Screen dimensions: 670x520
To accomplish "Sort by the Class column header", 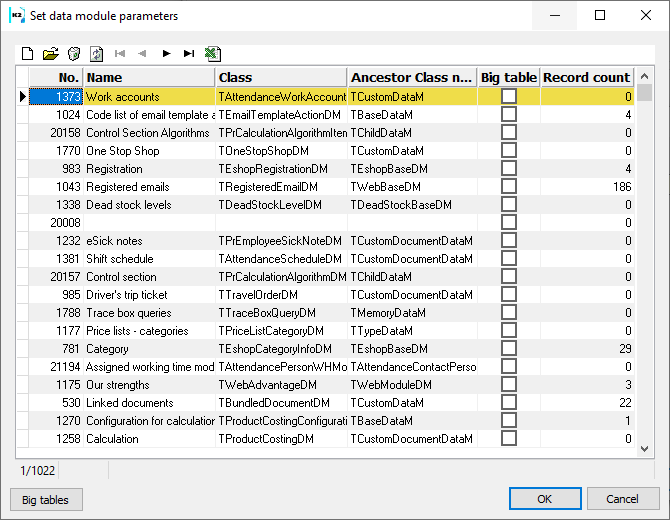I will 281,77.
